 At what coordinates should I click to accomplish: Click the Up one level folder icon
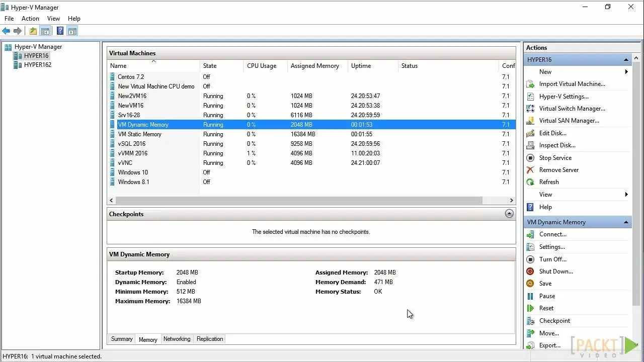click(33, 31)
